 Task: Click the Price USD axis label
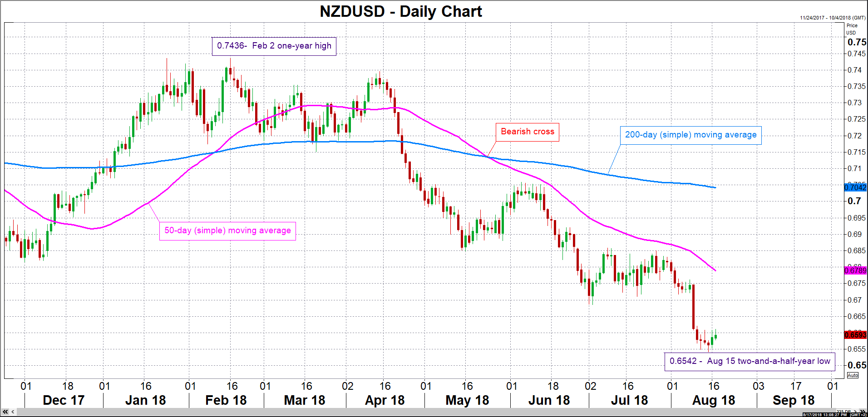point(852,29)
